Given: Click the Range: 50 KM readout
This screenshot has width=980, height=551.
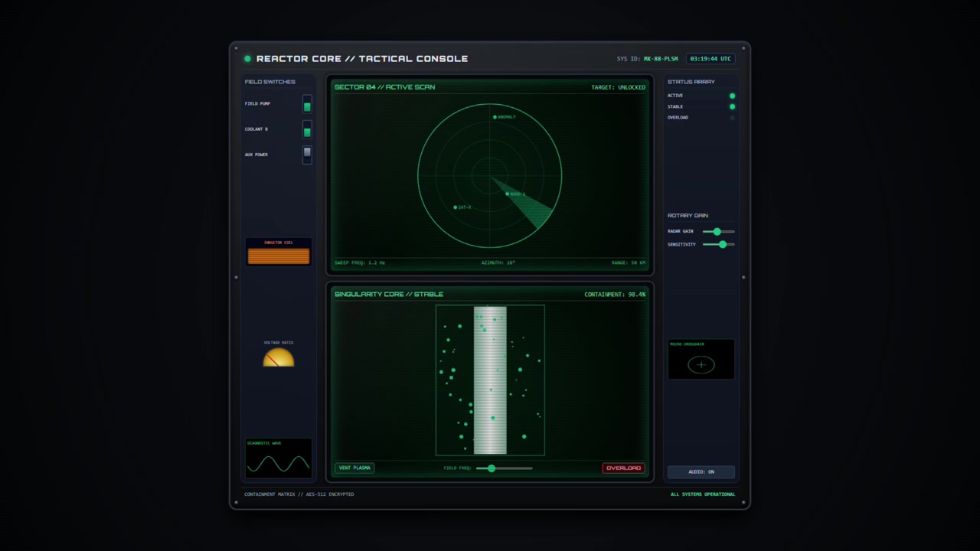Looking at the screenshot, I should (x=629, y=262).
